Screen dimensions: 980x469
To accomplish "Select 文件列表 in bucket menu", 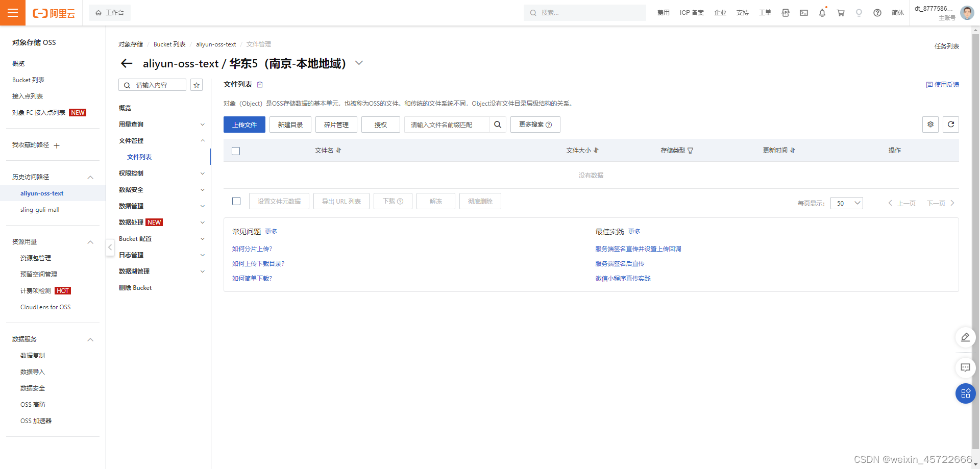I will click(139, 157).
